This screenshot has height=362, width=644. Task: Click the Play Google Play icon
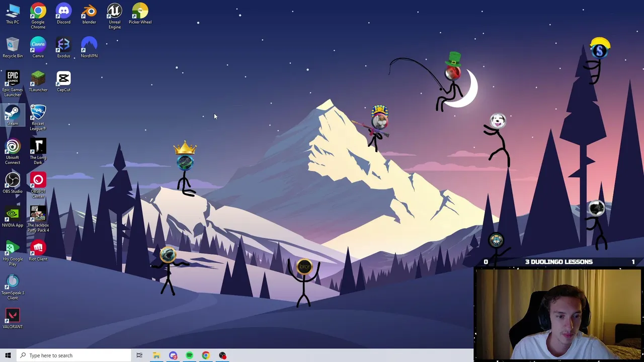click(x=13, y=253)
